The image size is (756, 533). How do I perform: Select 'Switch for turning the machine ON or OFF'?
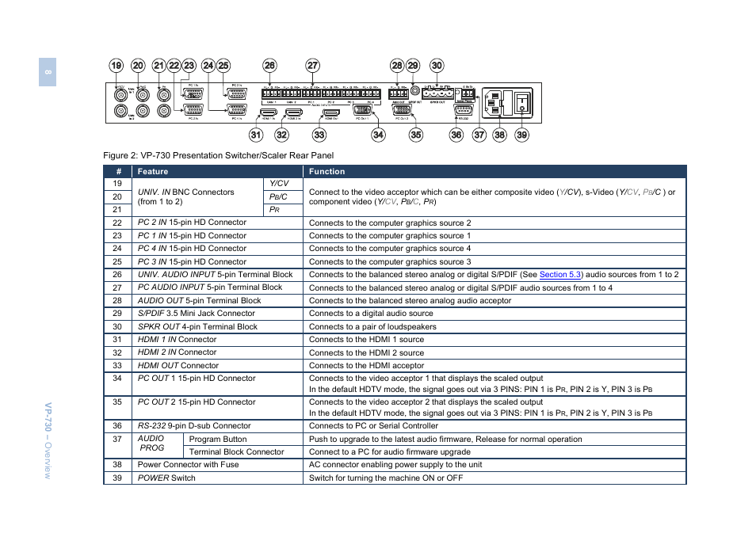[386, 478]
